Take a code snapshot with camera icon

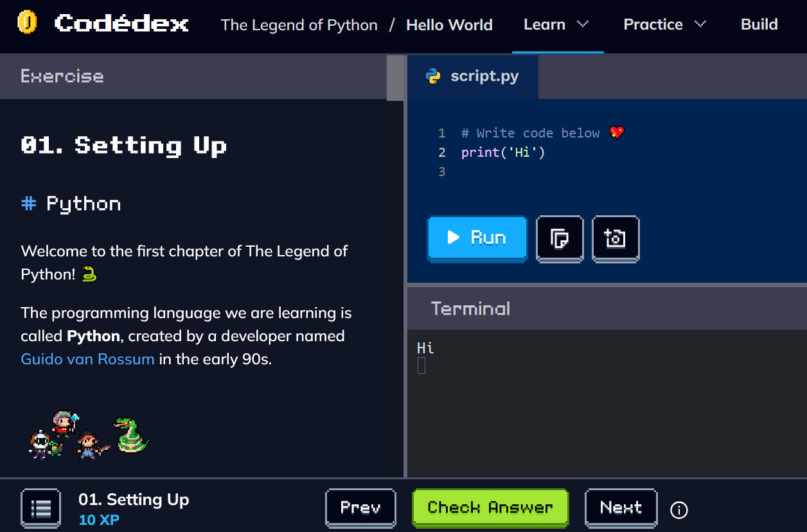point(616,239)
